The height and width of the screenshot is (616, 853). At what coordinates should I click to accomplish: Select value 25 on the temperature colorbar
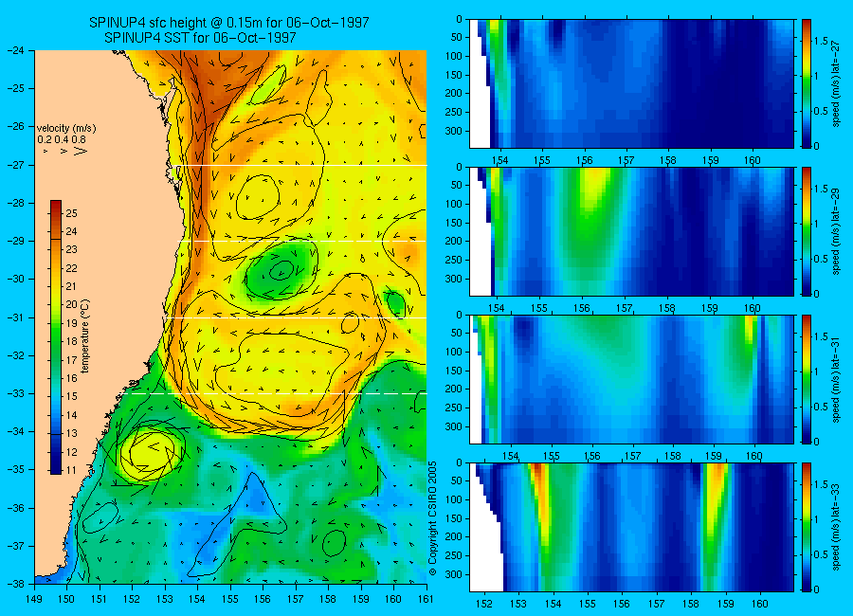point(71,213)
